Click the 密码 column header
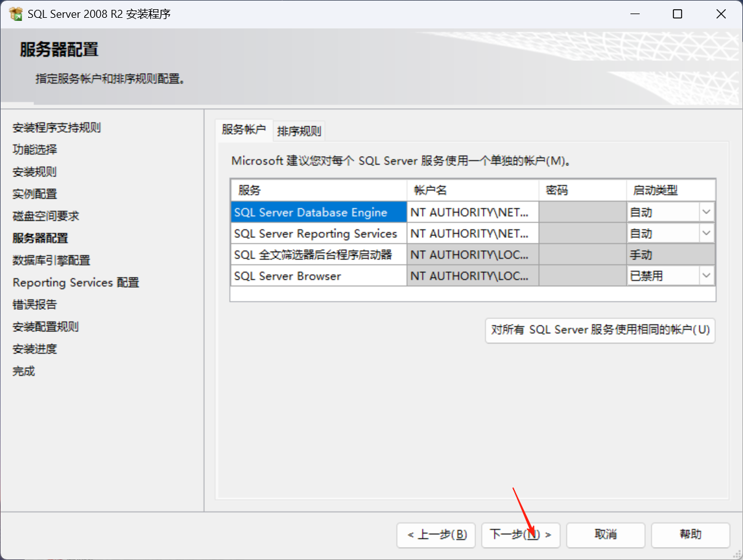The width and height of the screenshot is (743, 560). 582,191
